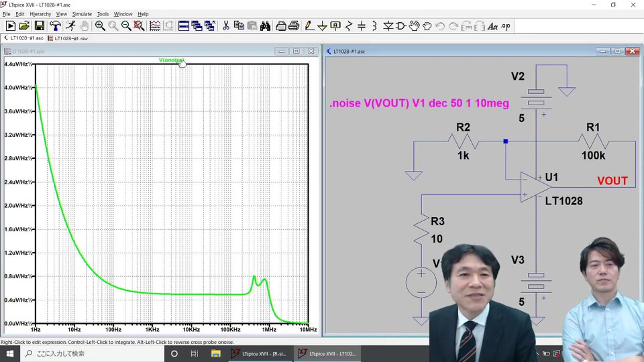This screenshot has width=644, height=362.
Task: Select the Move hand tool
Action: (414, 26)
